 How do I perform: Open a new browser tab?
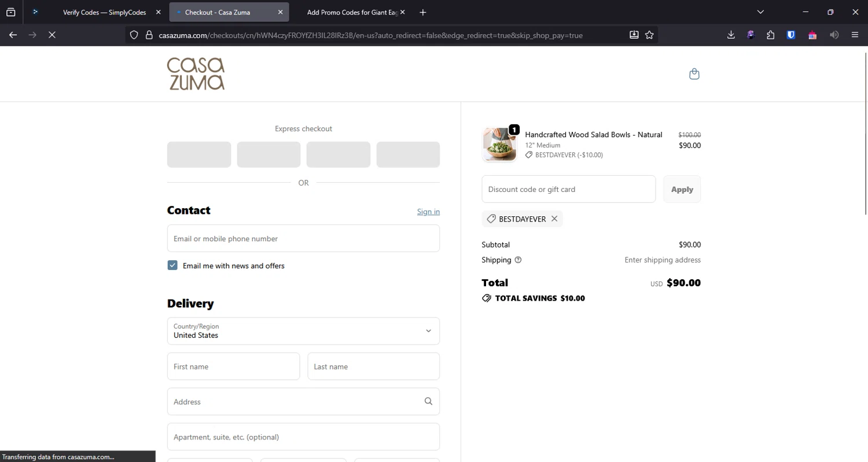coord(423,12)
